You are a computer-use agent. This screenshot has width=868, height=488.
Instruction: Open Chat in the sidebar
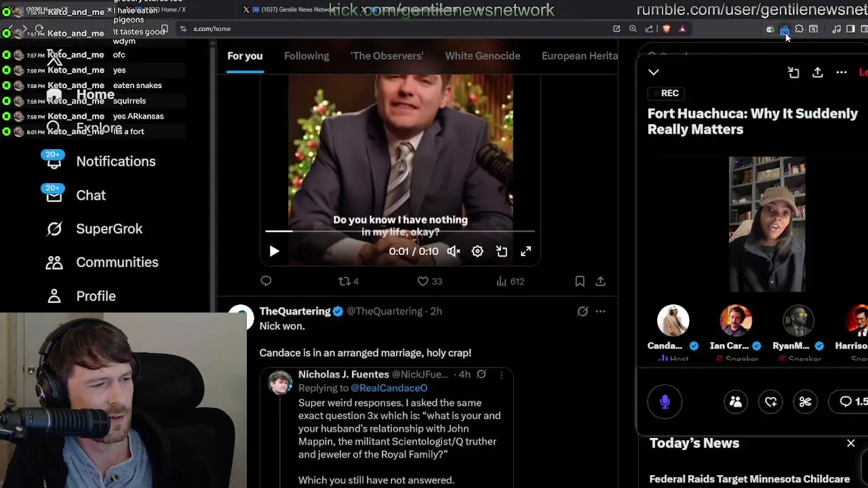pyautogui.click(x=76, y=195)
